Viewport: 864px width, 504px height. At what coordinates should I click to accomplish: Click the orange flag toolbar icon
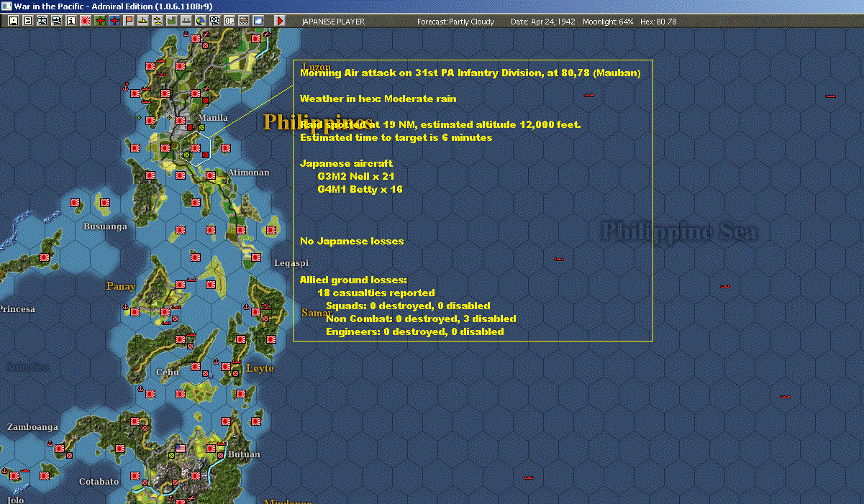(129, 21)
